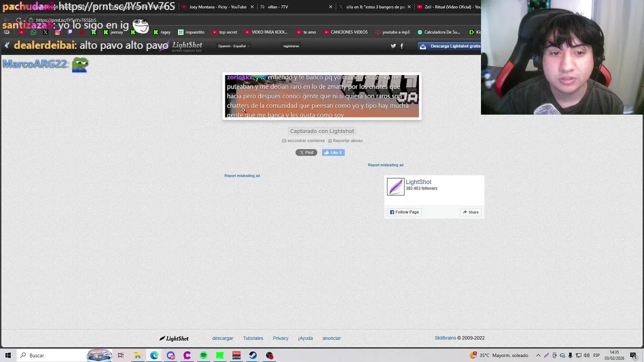Open the Spanish - Español language dropdown

pos(233,46)
